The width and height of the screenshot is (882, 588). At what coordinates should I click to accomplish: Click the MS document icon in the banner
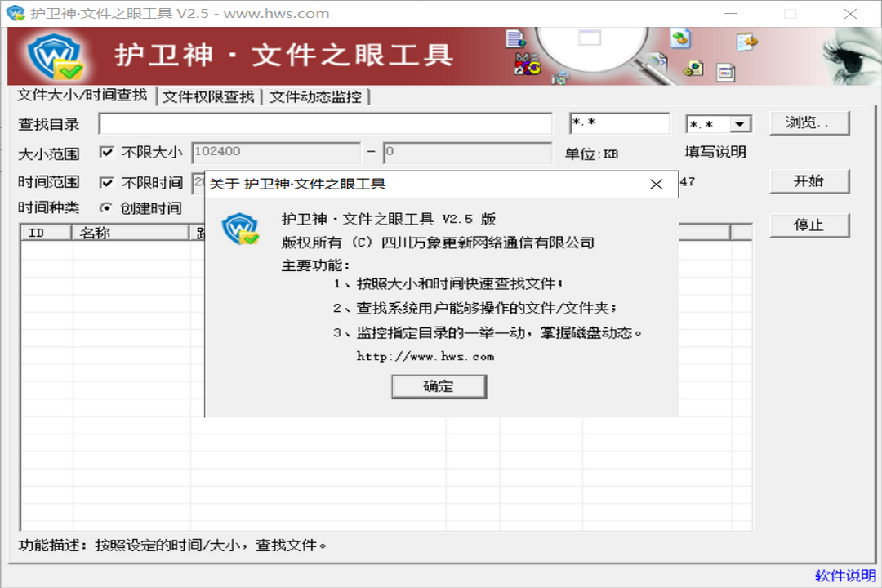pyautogui.click(x=527, y=64)
